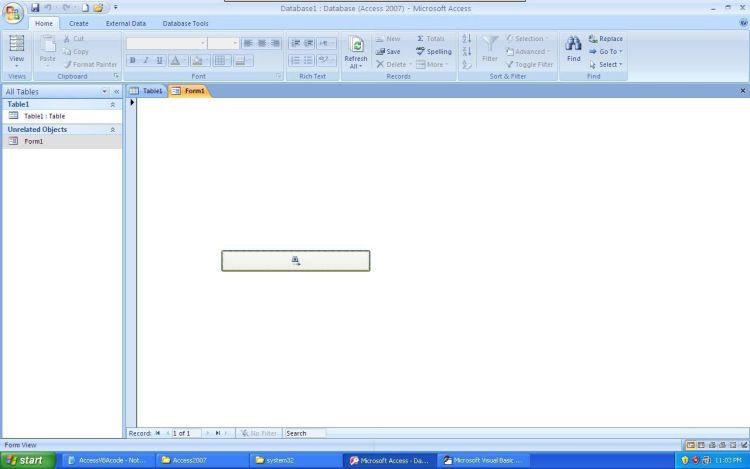Click the Refresh All button
Screen dimensions: 750x469
pyautogui.click(x=355, y=52)
